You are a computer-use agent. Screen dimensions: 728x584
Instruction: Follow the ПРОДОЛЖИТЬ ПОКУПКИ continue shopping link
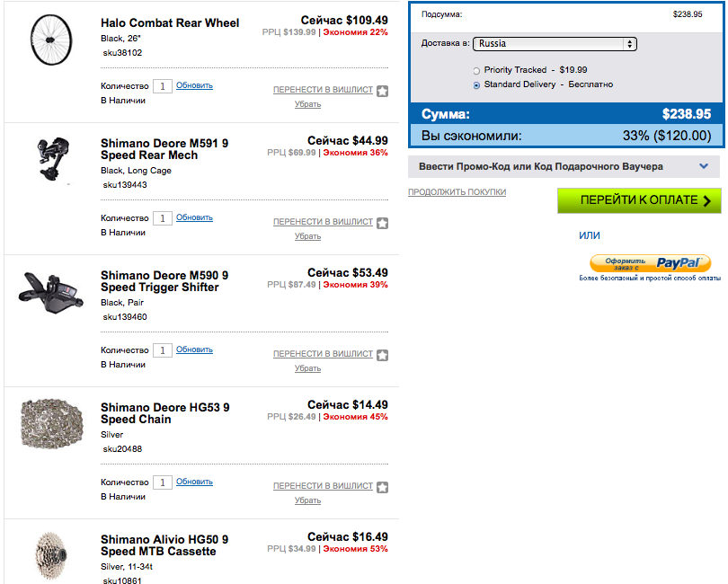[x=457, y=191]
